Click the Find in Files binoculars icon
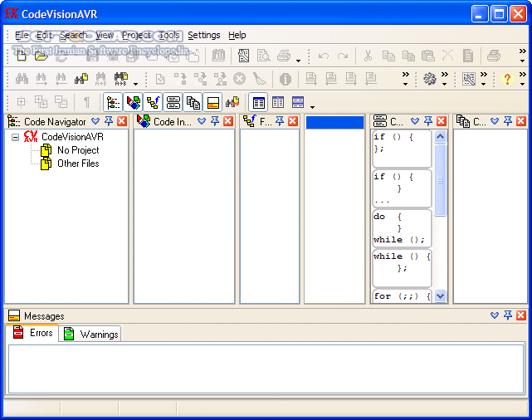Image resolution: width=532 pixels, height=420 pixels. [81, 79]
